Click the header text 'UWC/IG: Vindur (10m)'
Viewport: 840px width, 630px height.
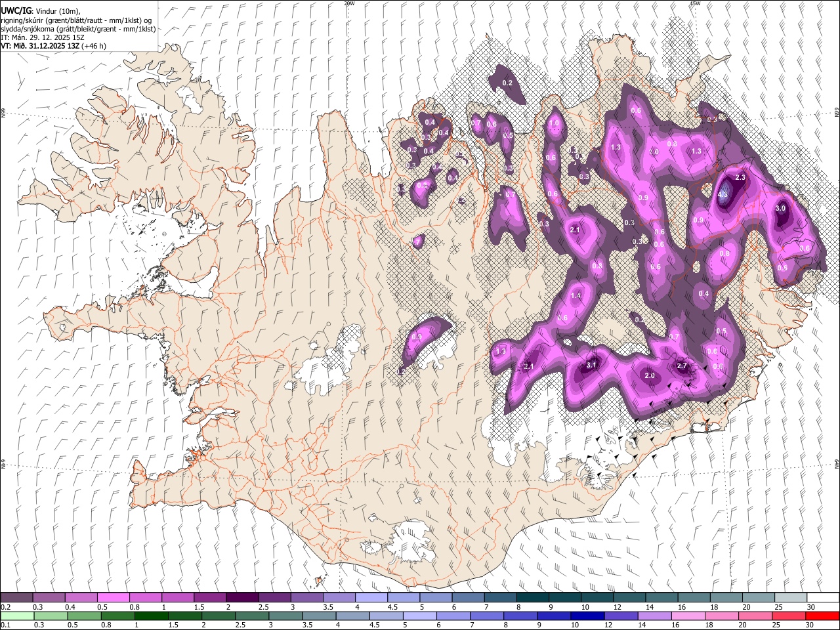click(x=41, y=12)
